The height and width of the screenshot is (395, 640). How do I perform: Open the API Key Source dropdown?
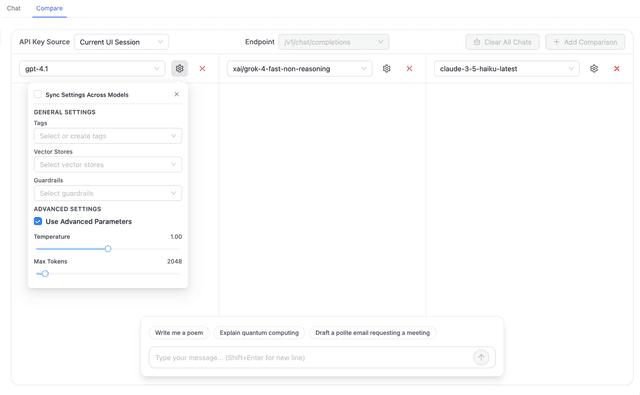tap(121, 42)
